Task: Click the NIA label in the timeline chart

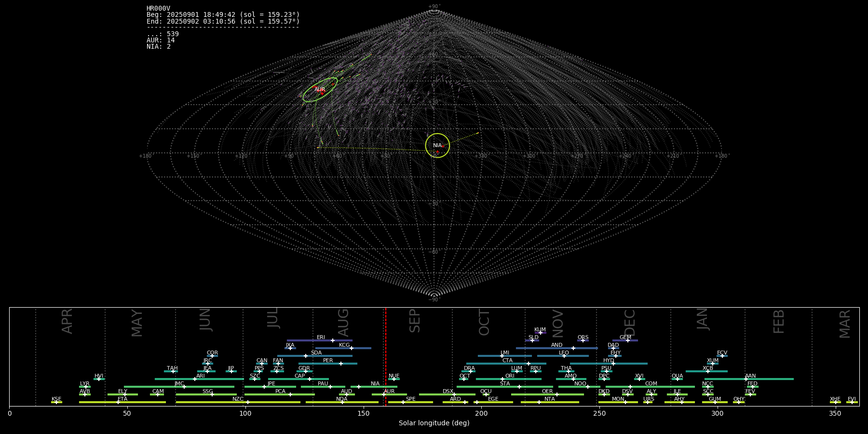Action: coord(375,384)
